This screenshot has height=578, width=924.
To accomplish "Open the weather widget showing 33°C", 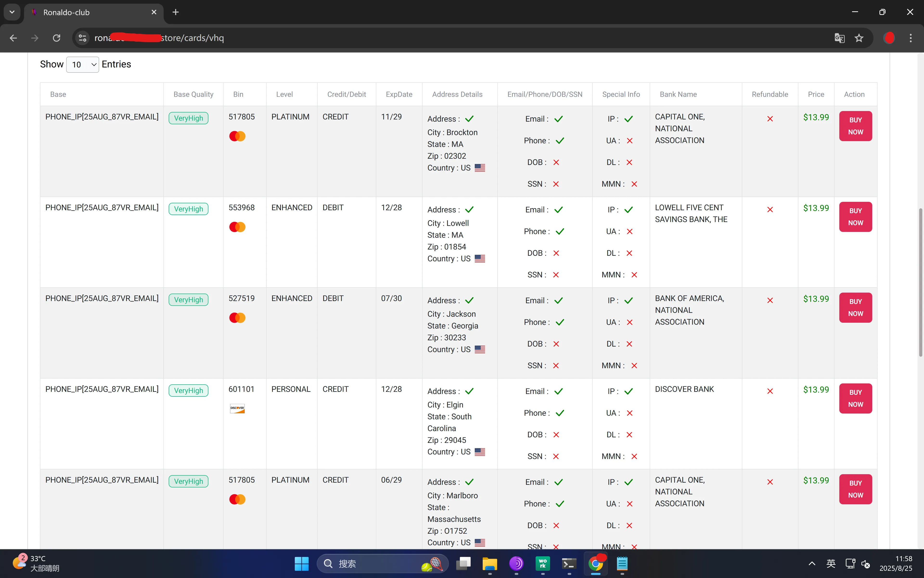I will 36,563.
